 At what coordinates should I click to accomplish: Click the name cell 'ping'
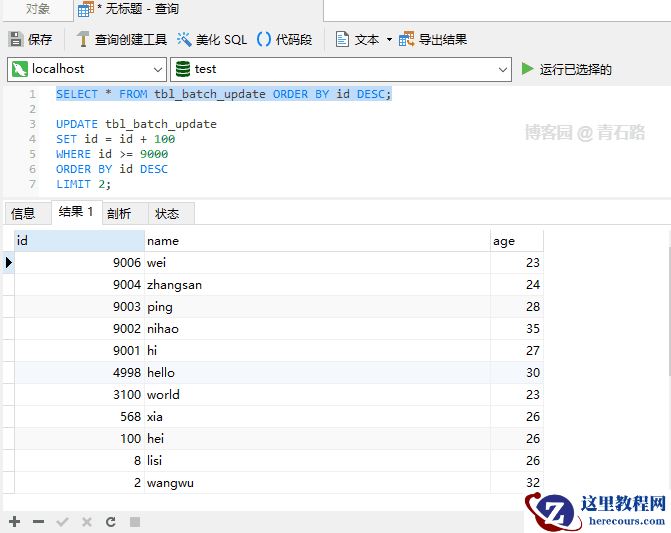click(x=318, y=307)
